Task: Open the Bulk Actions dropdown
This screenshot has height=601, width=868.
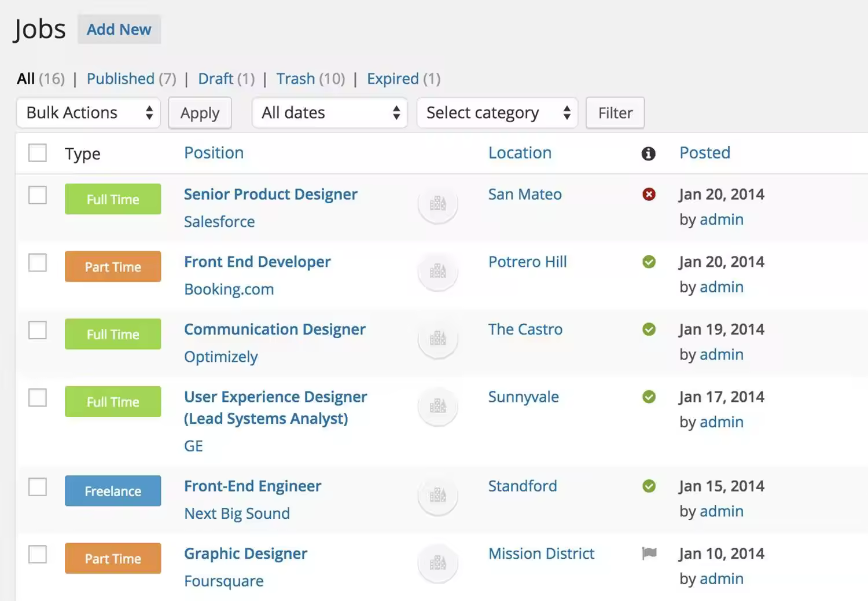Action: (x=89, y=112)
